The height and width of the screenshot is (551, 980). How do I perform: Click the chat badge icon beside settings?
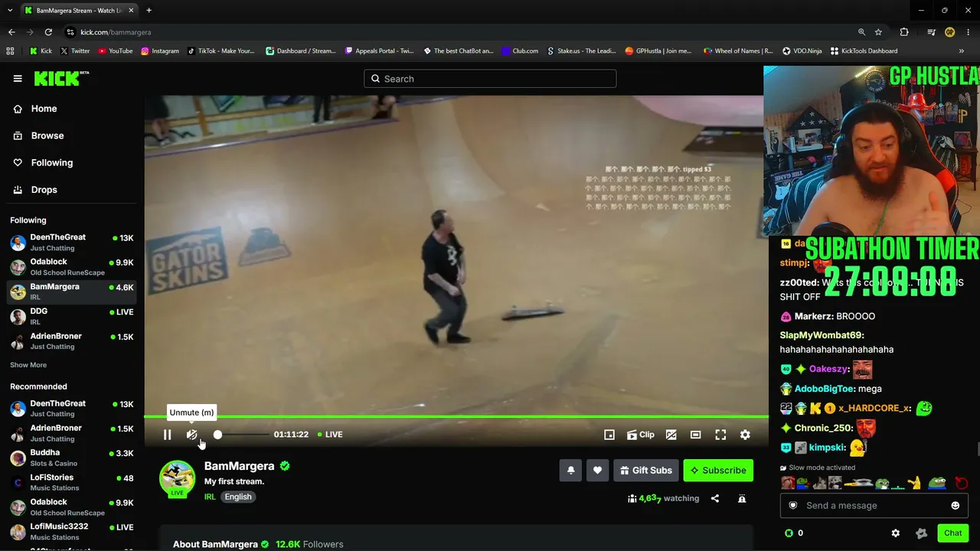[x=921, y=533]
